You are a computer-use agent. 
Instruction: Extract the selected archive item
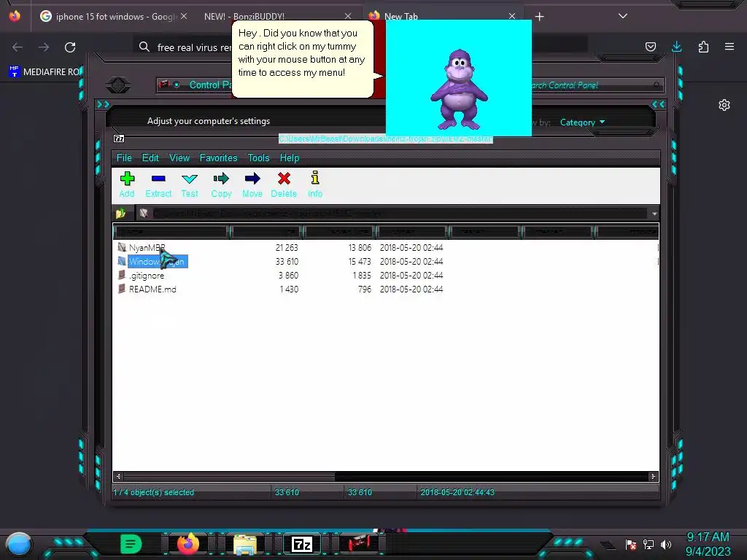158,184
